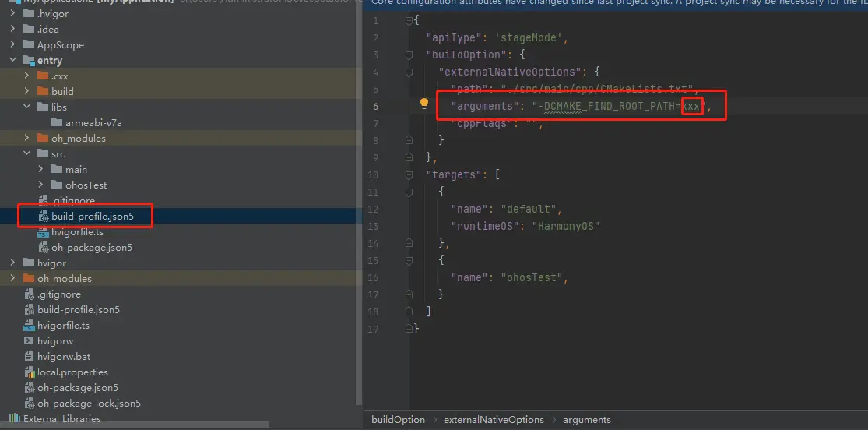The height and width of the screenshot is (430, 868).
Task: Select the entry module icon
Action: tap(29, 60)
